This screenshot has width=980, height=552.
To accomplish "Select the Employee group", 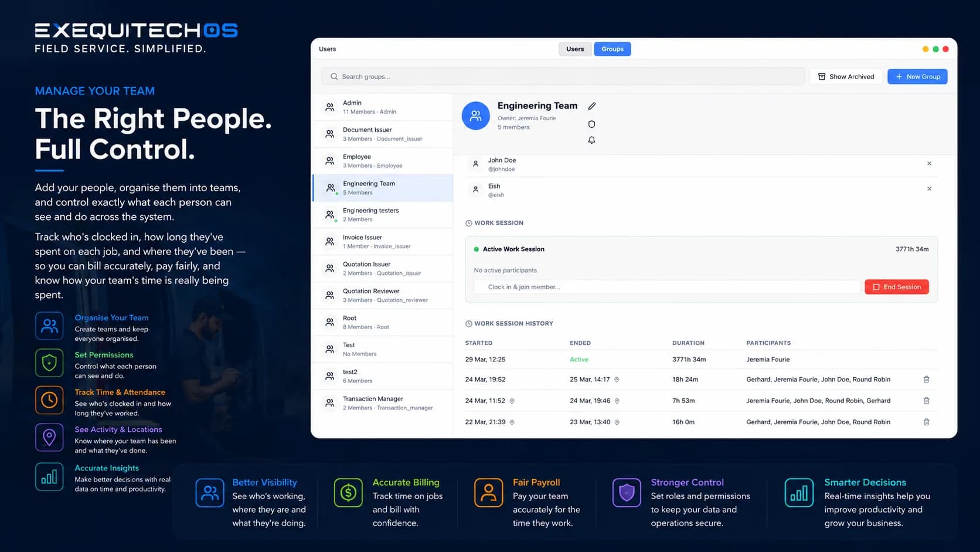I will (x=383, y=161).
